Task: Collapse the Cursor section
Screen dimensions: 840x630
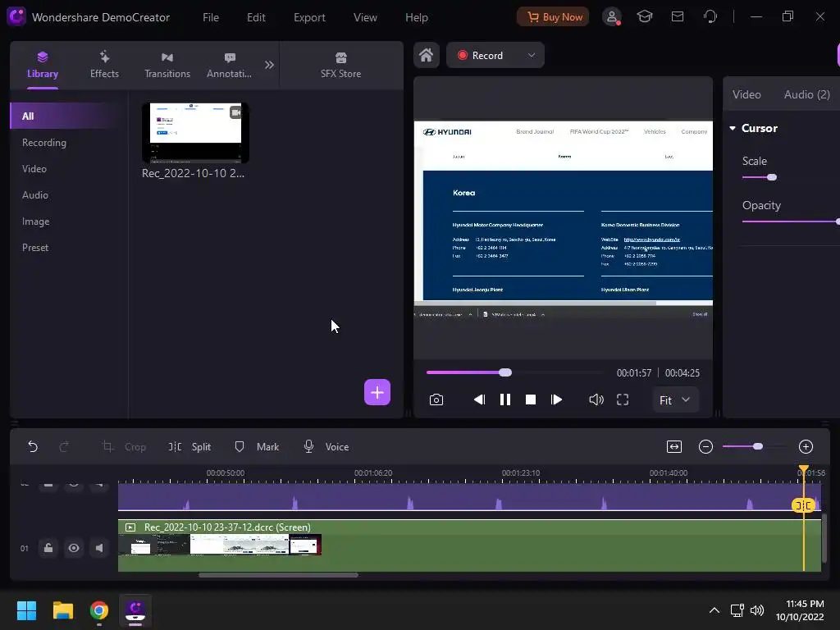Action: coord(733,128)
